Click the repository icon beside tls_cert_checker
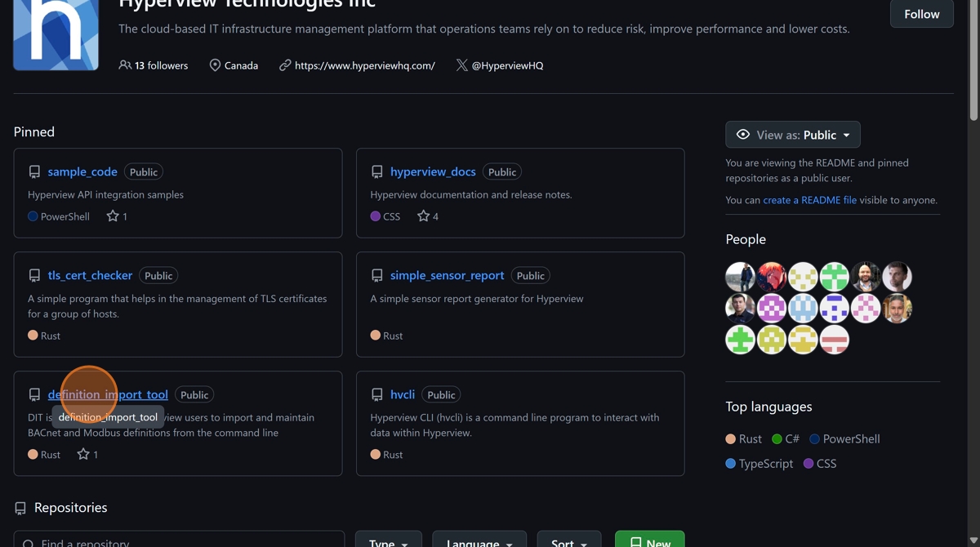 point(34,276)
